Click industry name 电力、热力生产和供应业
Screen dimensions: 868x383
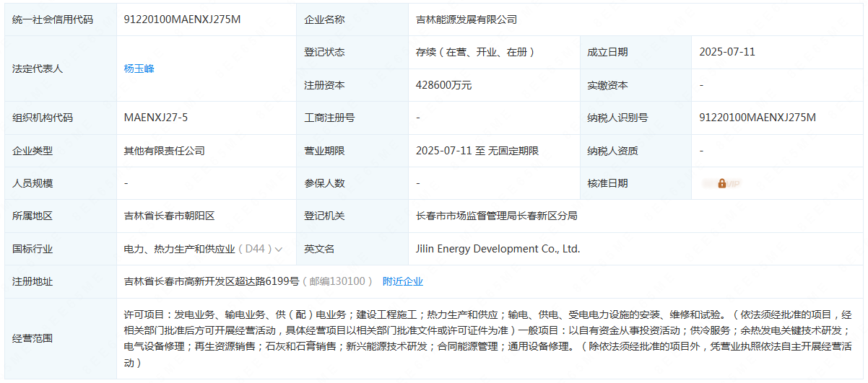[179, 249]
